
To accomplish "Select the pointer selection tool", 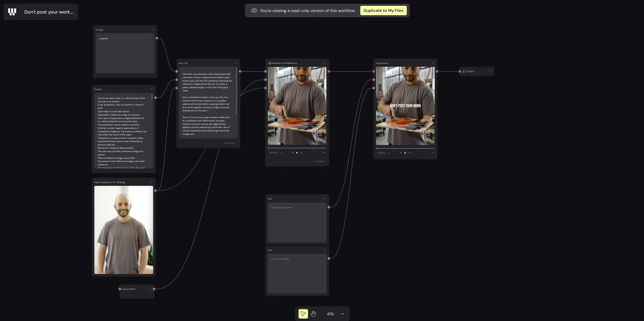I will tap(303, 314).
